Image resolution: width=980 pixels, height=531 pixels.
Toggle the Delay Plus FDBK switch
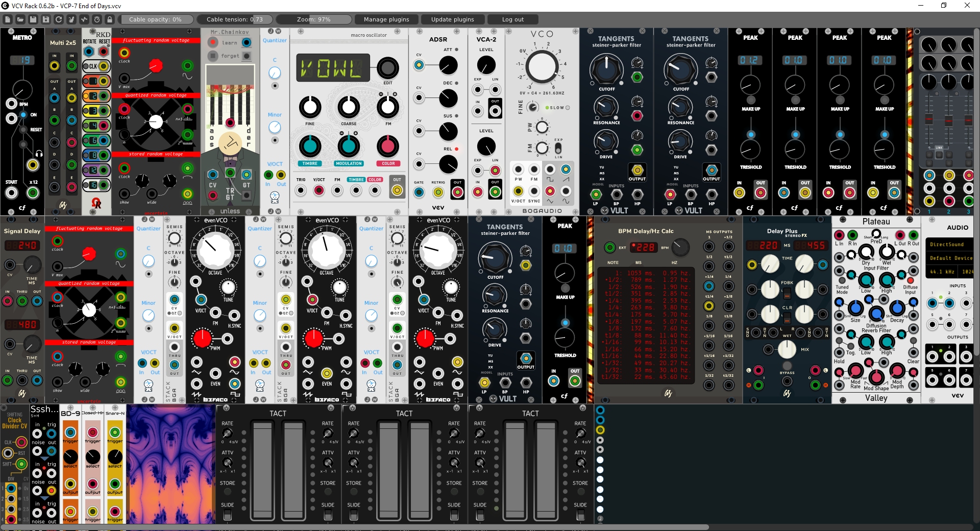[787, 293]
